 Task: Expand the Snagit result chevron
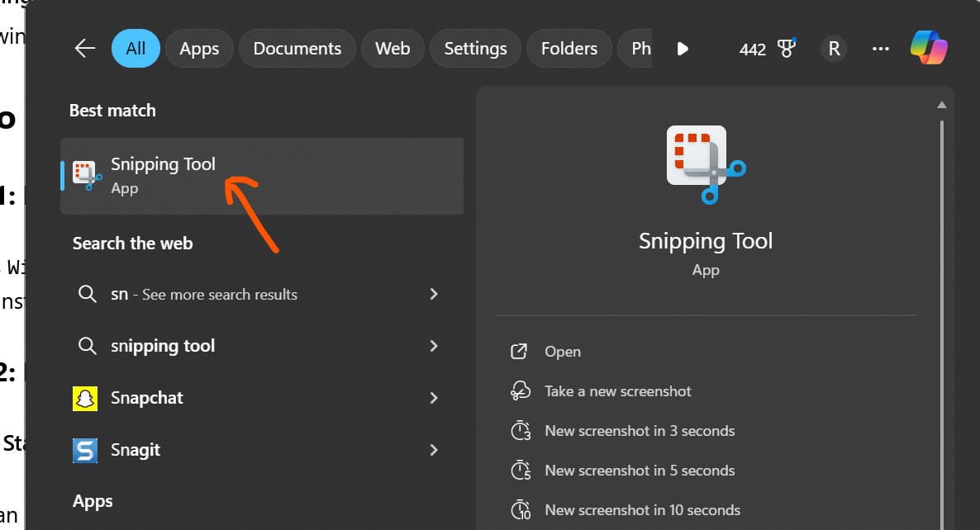[x=434, y=449]
